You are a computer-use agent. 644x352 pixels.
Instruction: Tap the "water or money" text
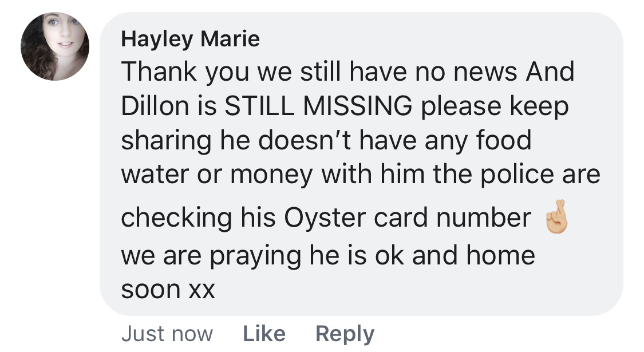click(218, 175)
